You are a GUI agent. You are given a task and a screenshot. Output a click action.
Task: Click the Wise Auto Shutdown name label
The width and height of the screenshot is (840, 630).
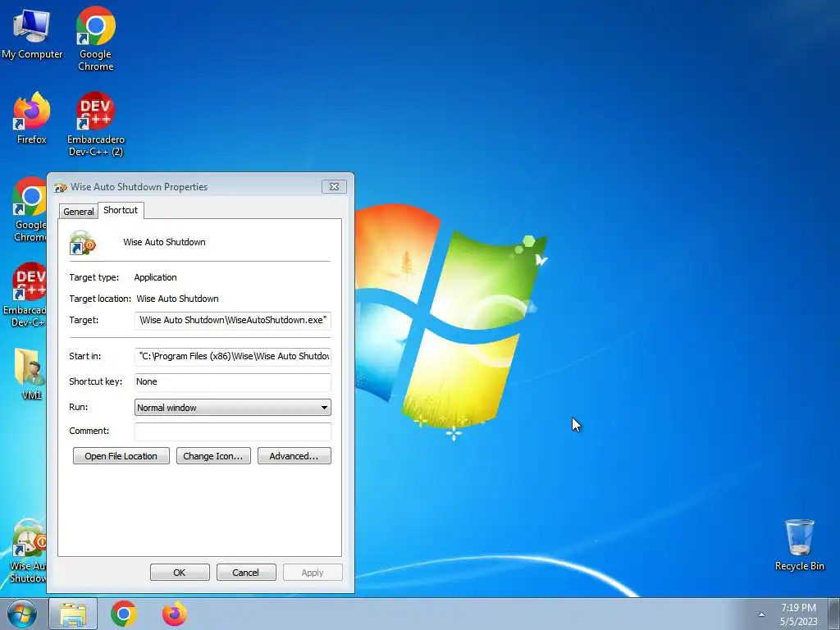164,242
